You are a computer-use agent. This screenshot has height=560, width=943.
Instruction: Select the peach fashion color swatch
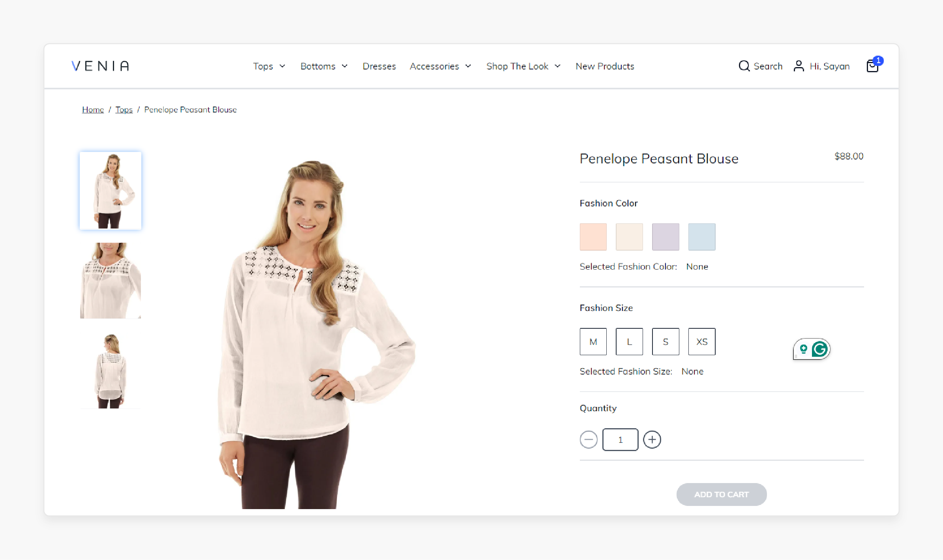pos(593,237)
